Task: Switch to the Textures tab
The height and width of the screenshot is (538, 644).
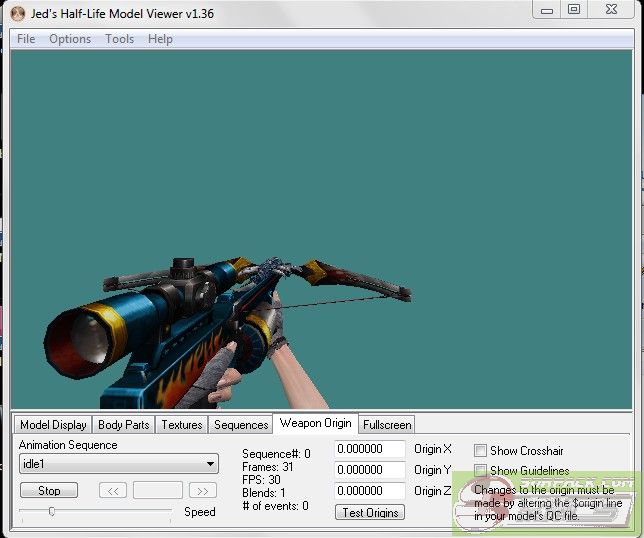Action: [182, 425]
